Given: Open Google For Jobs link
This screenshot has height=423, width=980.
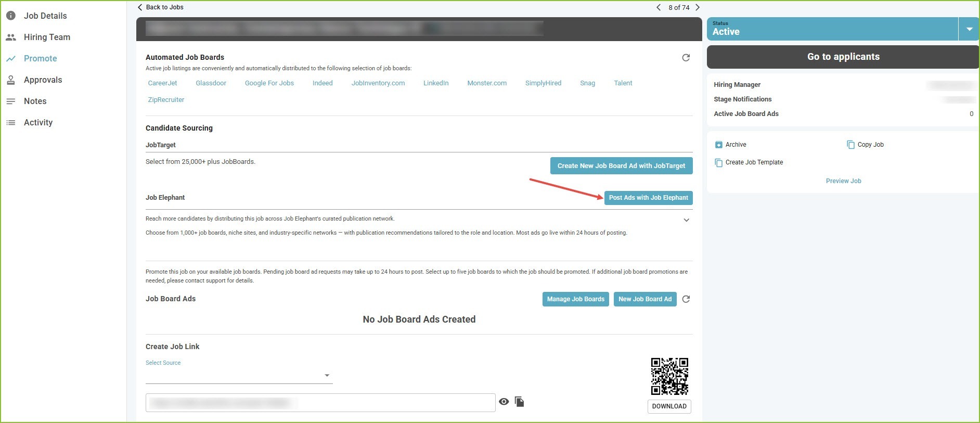Looking at the screenshot, I should tap(269, 83).
